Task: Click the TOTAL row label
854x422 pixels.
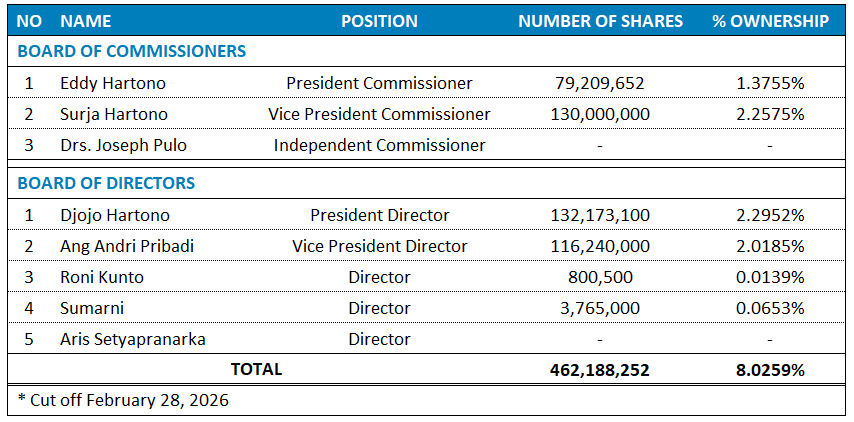Action: [257, 369]
